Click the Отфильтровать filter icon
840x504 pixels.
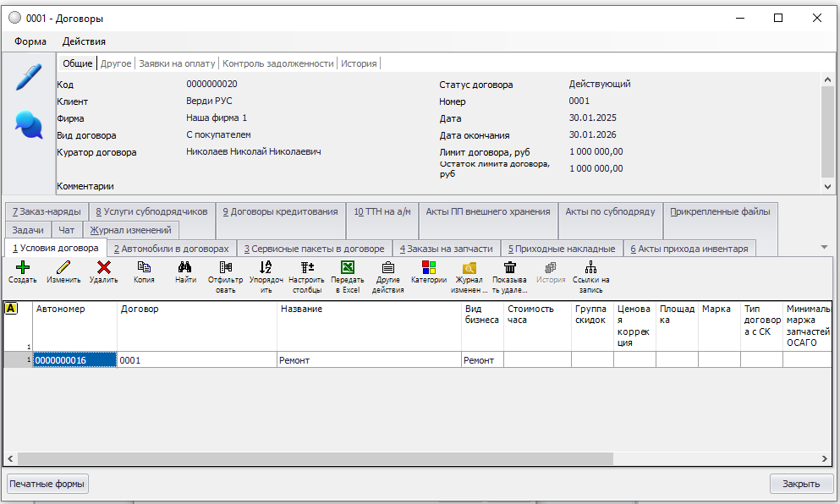tap(225, 268)
